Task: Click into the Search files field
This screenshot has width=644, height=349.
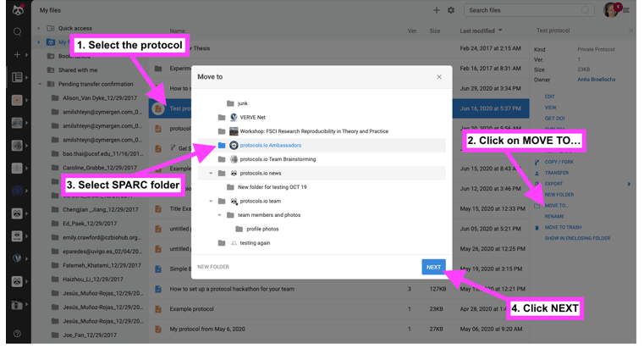Action: (529, 10)
